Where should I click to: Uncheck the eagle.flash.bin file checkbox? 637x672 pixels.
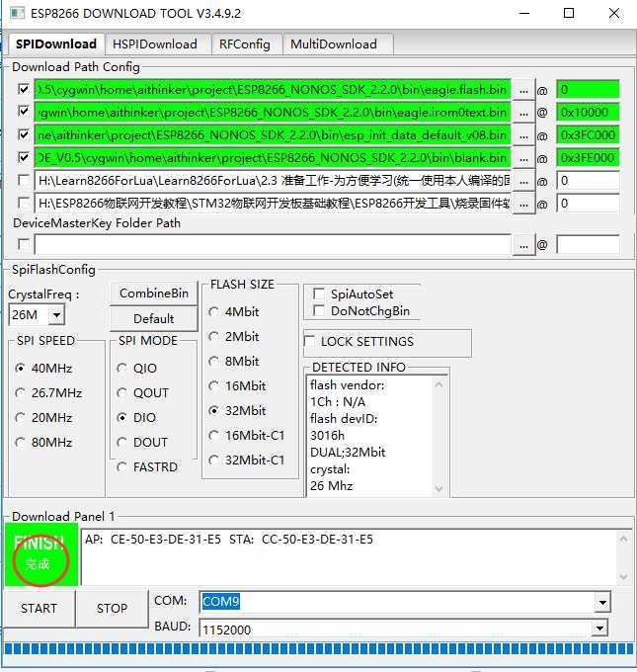24,89
